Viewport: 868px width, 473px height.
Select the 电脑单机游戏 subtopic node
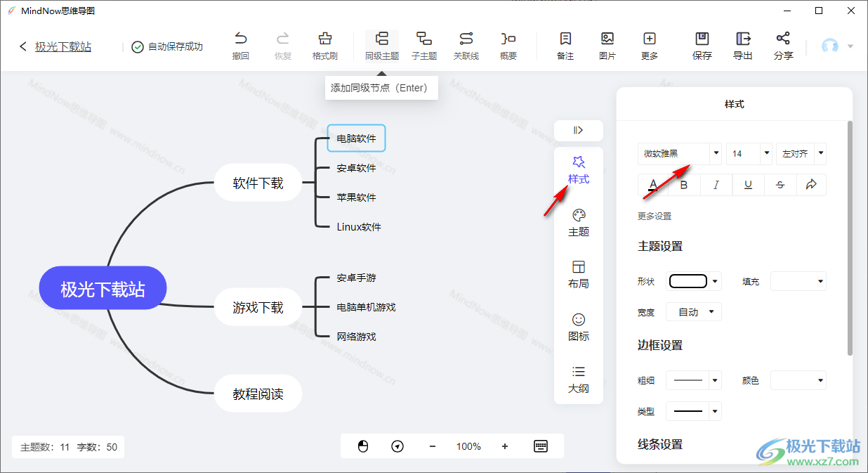click(366, 307)
